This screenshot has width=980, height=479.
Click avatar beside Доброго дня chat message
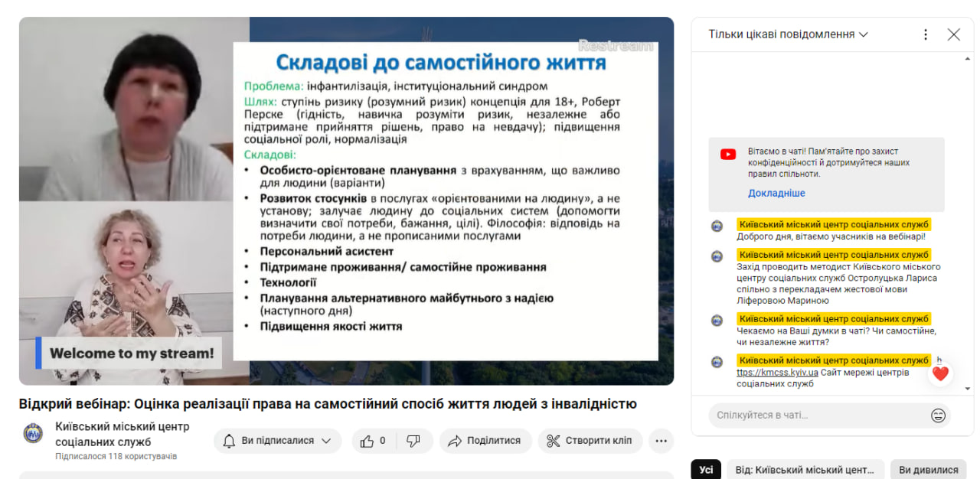717,226
